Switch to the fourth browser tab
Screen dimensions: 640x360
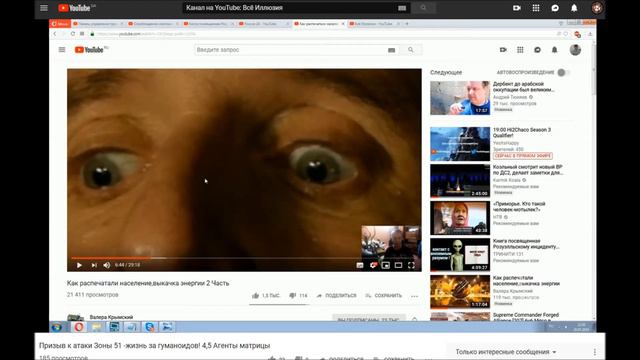click(x=263, y=24)
